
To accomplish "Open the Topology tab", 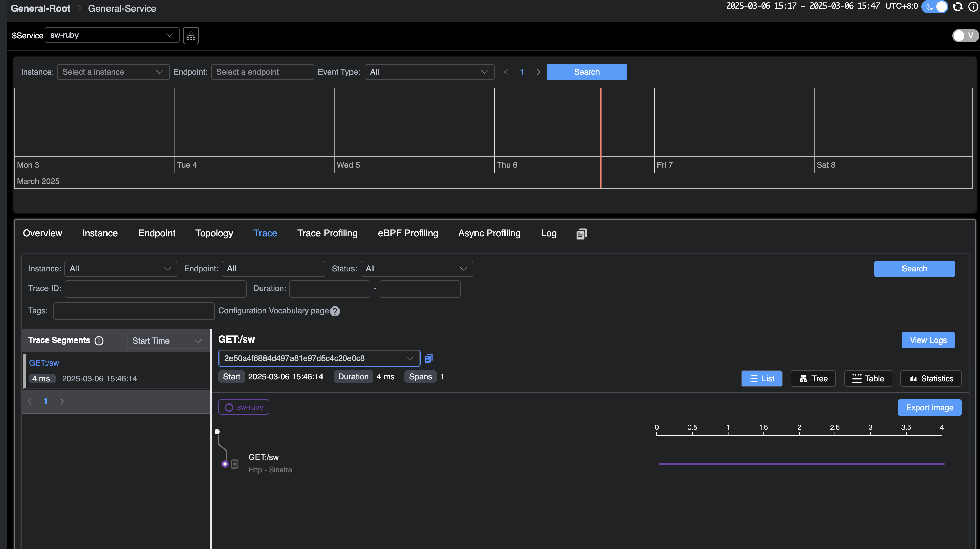I will [214, 233].
